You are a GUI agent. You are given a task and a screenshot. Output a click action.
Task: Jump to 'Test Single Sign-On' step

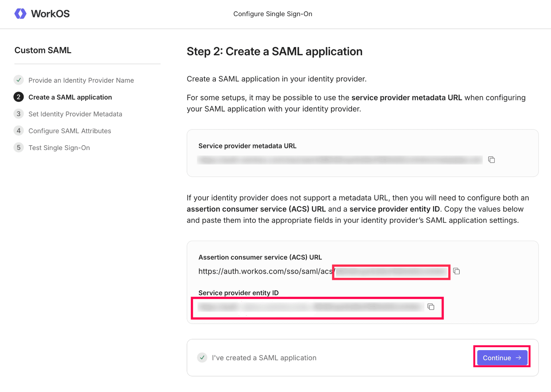coord(59,148)
